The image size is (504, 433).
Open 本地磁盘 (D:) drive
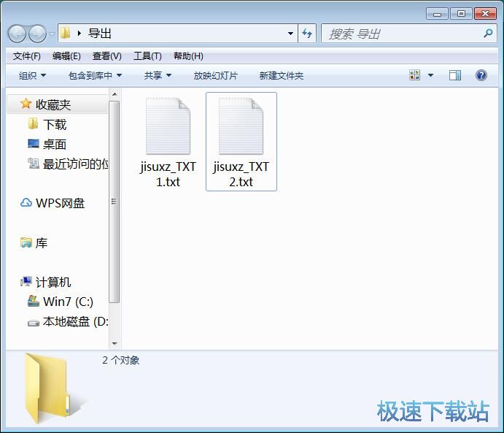[76, 322]
